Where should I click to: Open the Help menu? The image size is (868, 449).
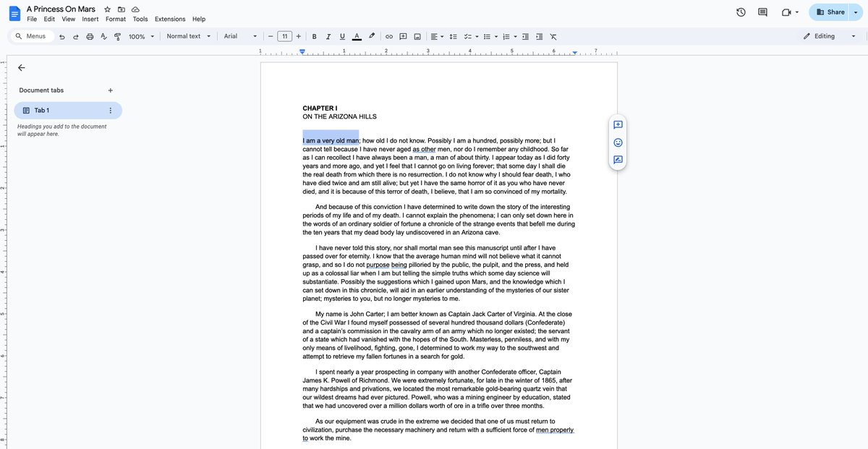click(199, 19)
